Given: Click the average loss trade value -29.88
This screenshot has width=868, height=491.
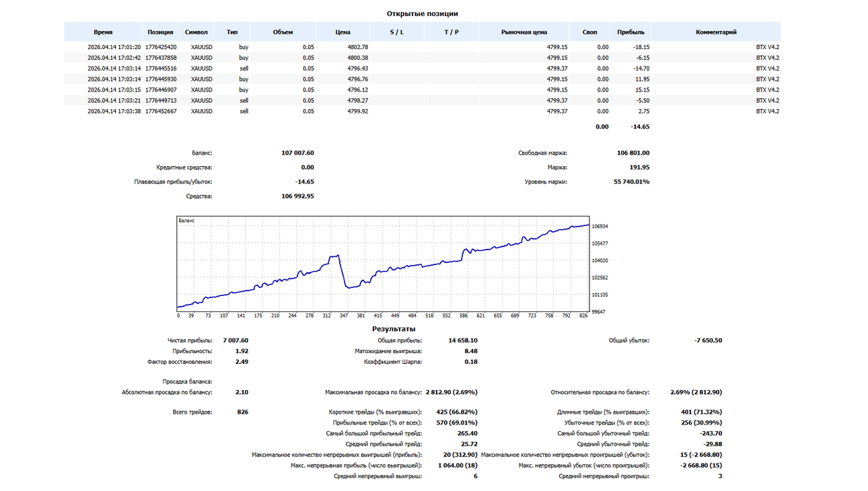Looking at the screenshot, I should (x=713, y=444).
